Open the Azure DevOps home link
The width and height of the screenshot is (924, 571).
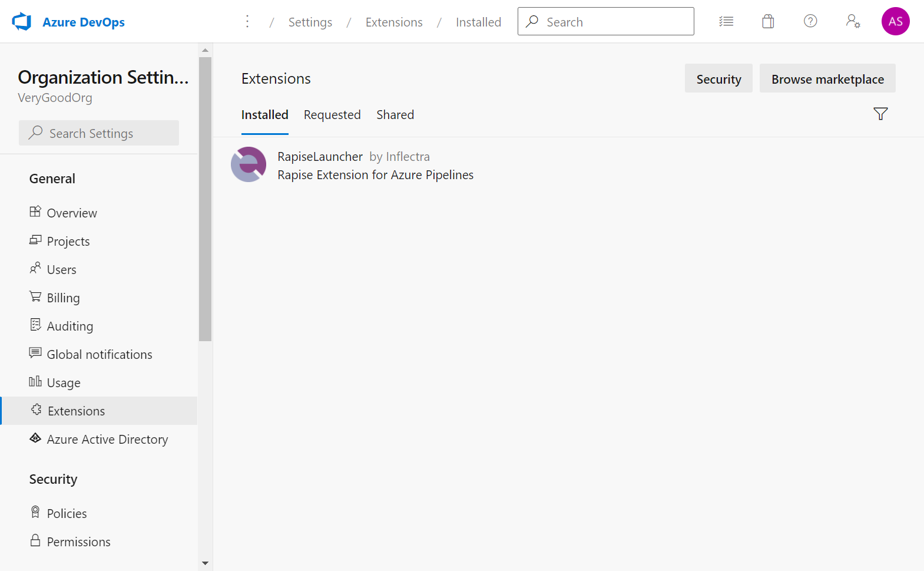[84, 22]
